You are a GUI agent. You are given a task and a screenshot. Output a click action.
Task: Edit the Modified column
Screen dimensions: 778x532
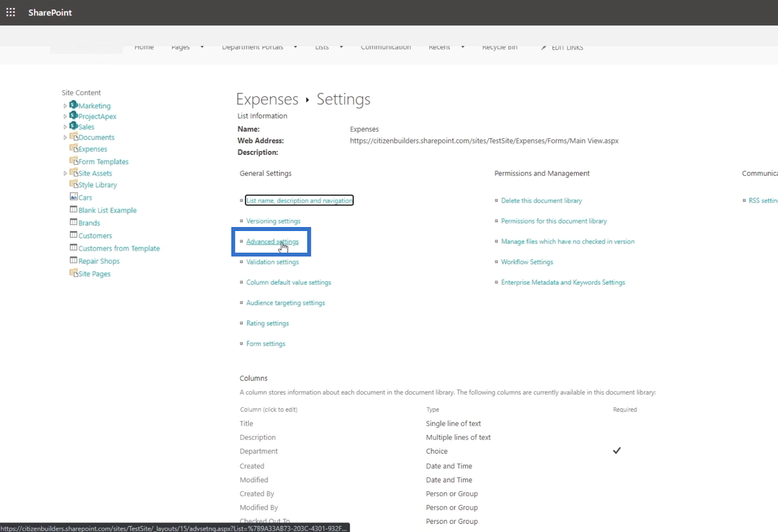click(253, 479)
